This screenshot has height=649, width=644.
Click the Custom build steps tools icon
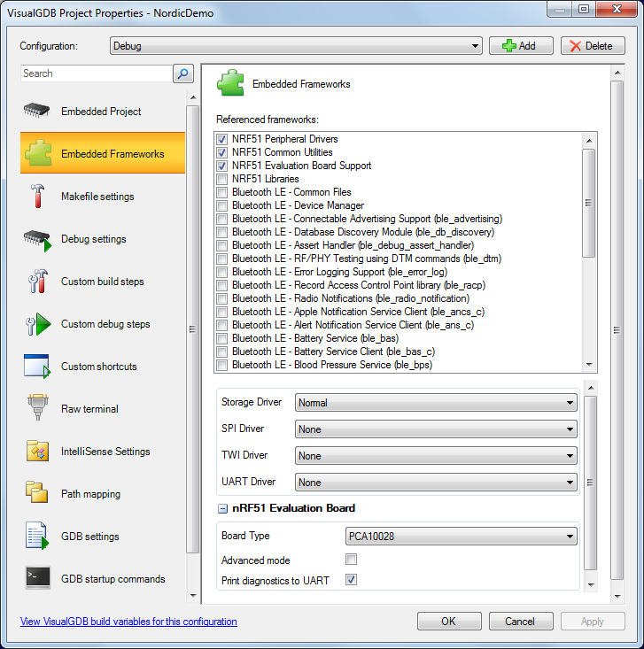(x=38, y=281)
